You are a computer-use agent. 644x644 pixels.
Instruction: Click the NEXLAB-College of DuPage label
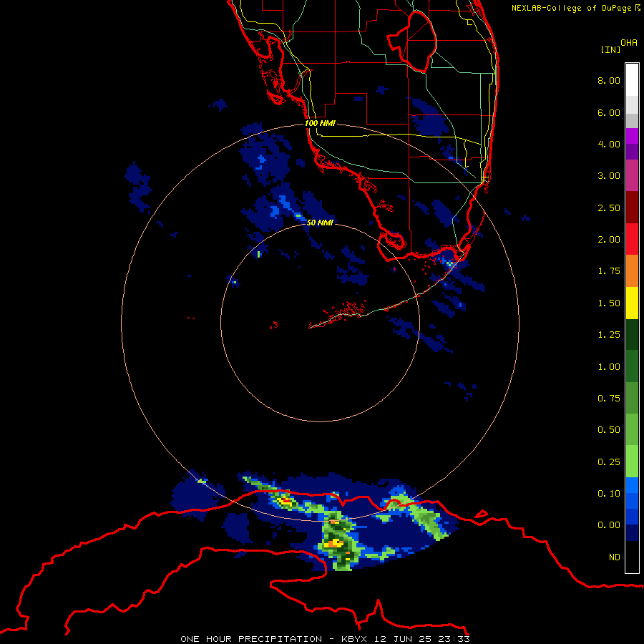coord(575,8)
